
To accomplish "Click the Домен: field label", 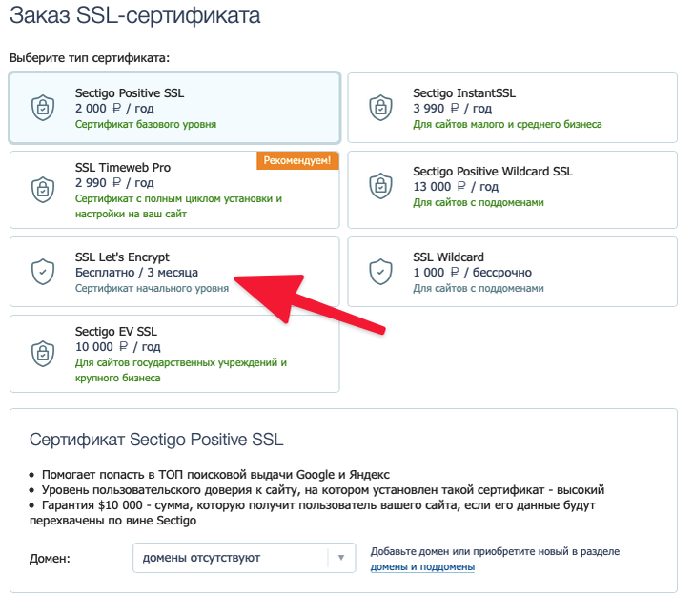I will [50, 559].
